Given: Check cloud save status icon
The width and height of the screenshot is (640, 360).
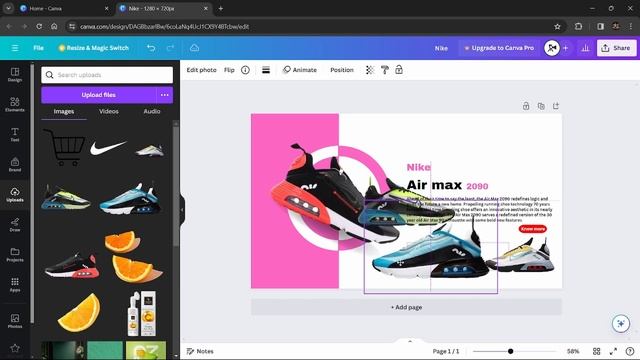Looking at the screenshot, I should click(x=194, y=48).
